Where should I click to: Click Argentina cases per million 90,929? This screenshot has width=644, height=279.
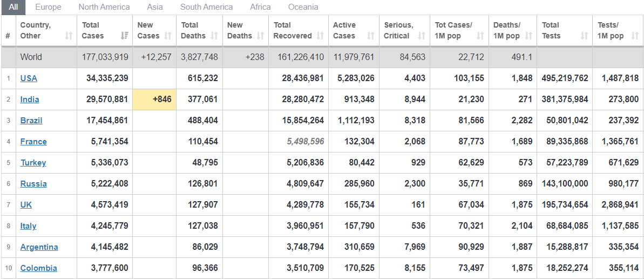click(471, 247)
